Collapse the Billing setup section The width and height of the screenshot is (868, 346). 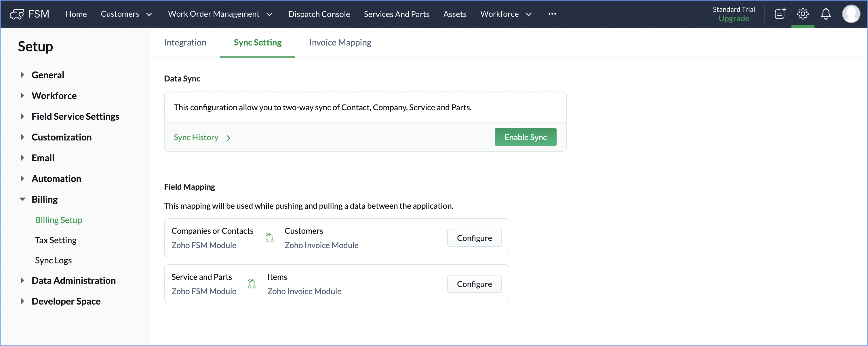22,199
